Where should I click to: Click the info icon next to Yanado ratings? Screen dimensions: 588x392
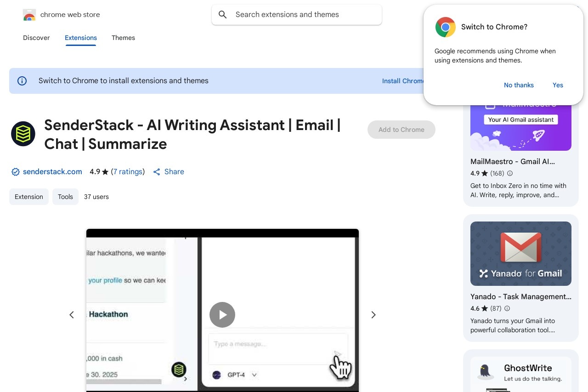507,308
